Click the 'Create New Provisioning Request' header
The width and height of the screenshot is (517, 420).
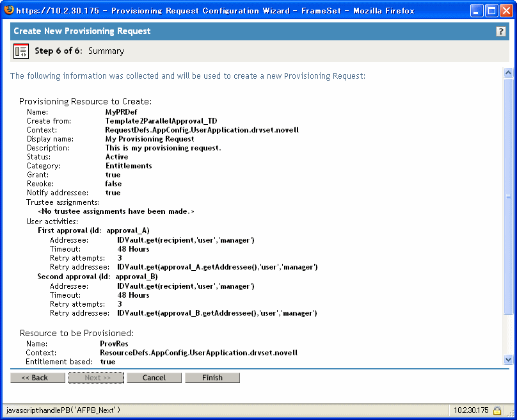coord(82,31)
